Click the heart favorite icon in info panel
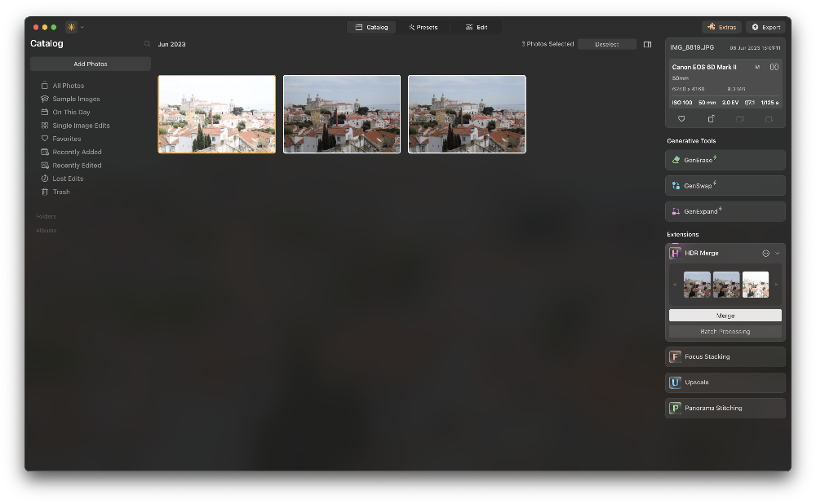The height and width of the screenshot is (504, 816). click(x=681, y=119)
